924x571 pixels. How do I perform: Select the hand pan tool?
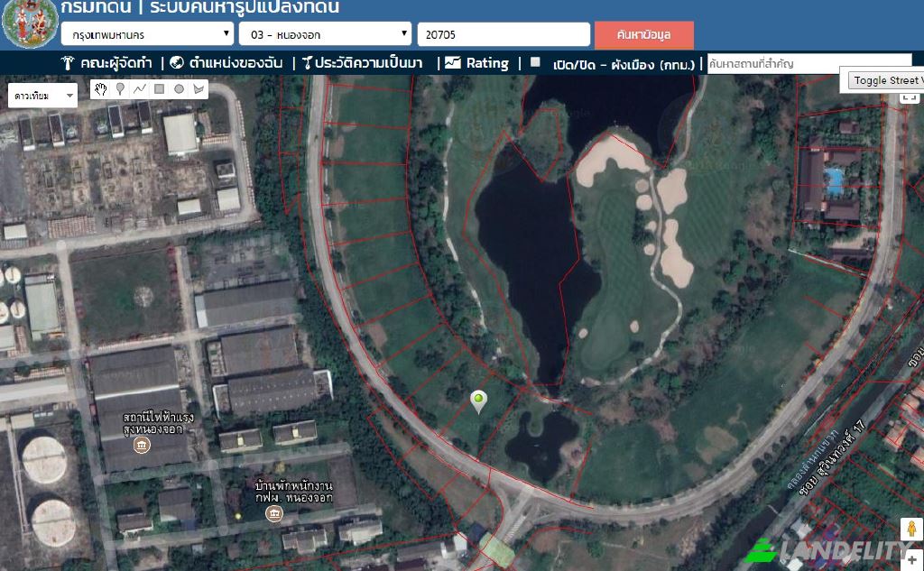[x=101, y=89]
